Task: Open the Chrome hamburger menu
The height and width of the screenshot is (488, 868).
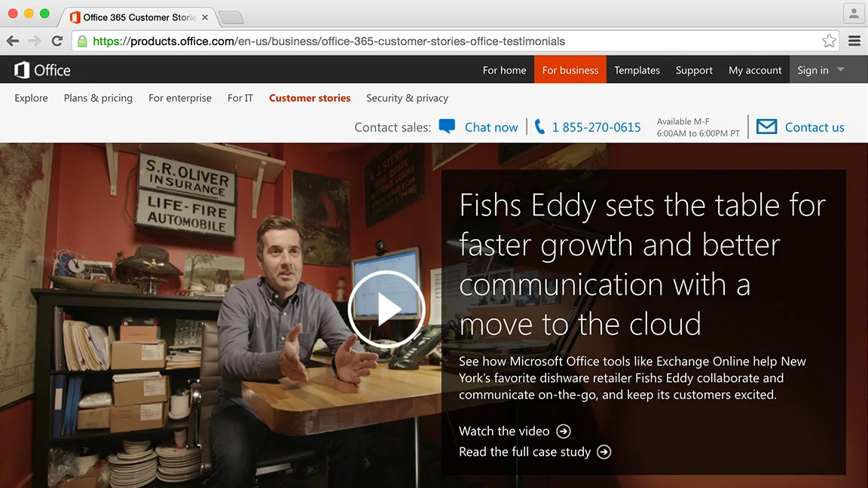Action: click(854, 41)
